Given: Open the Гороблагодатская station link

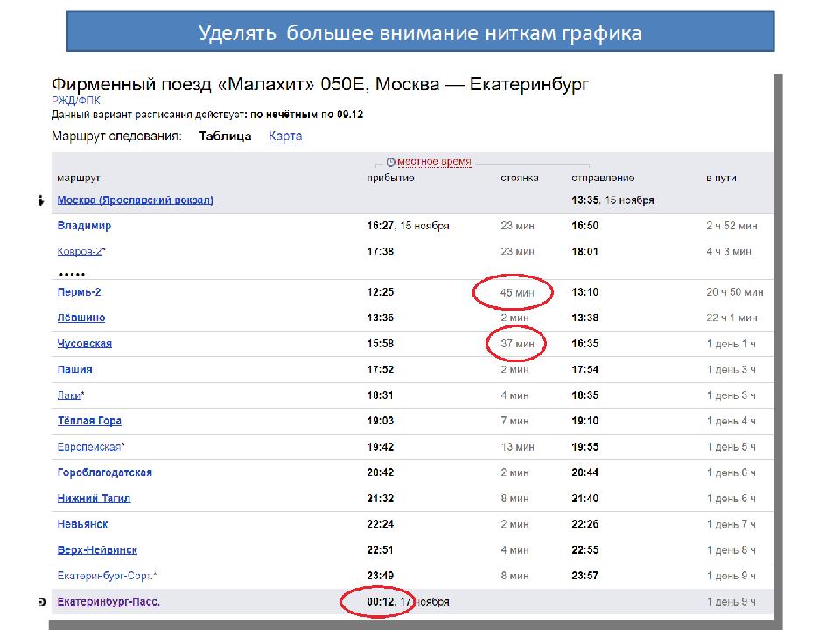Looking at the screenshot, I should point(104,472).
